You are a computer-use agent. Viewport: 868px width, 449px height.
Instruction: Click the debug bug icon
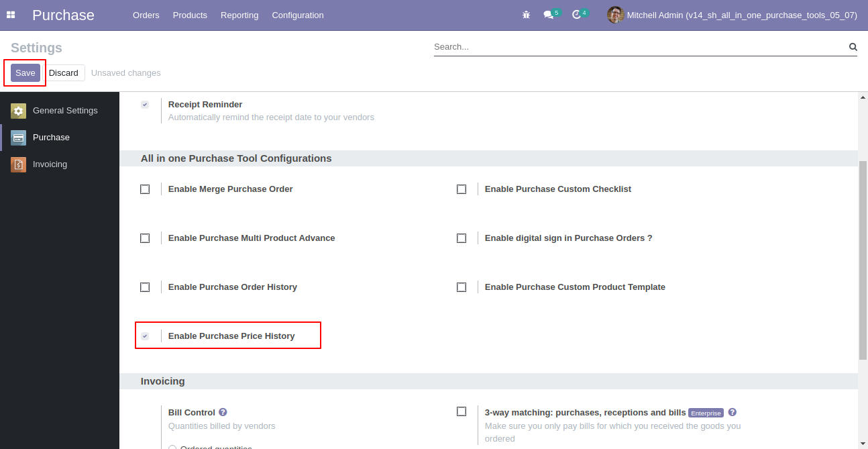(x=526, y=15)
